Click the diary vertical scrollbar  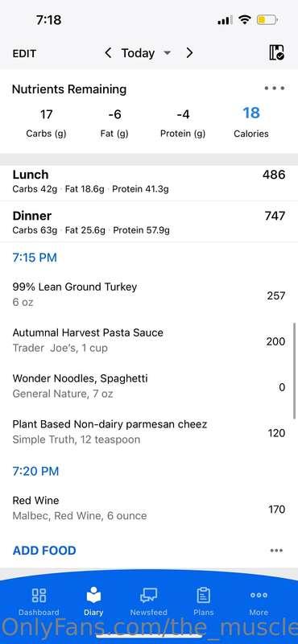tap(294, 371)
